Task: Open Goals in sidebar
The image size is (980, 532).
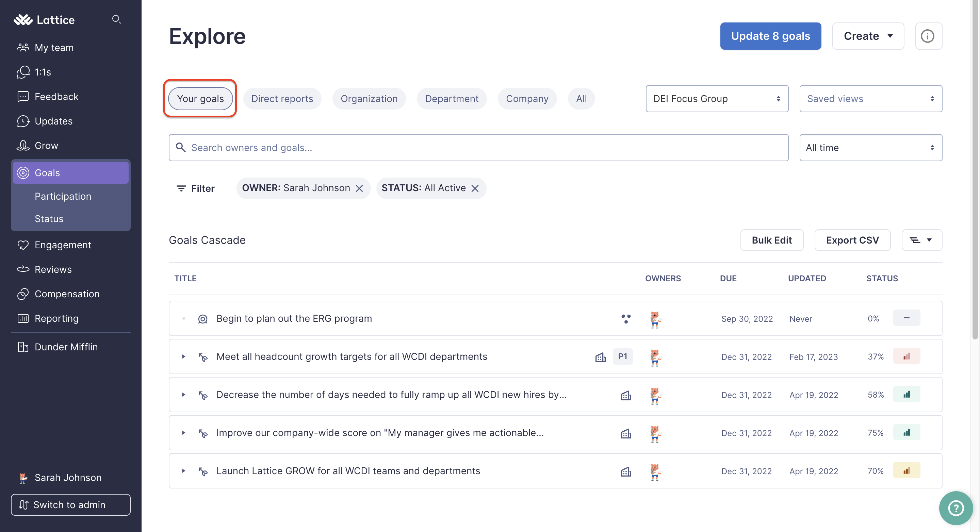Action: pos(70,173)
